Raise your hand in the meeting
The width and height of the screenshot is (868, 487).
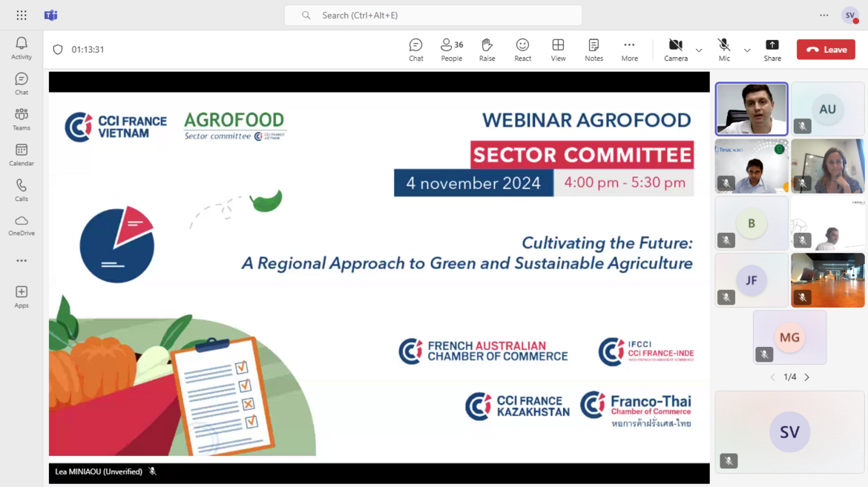[x=487, y=50]
